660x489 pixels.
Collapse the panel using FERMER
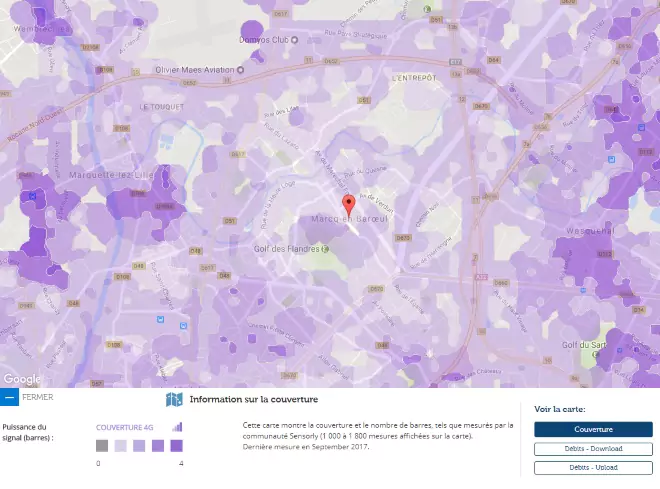pyautogui.click(x=37, y=397)
